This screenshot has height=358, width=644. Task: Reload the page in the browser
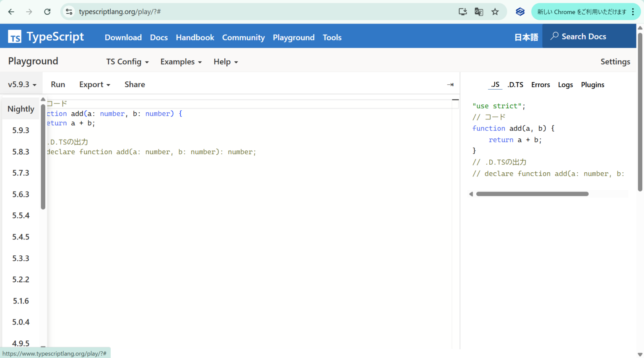[47, 11]
